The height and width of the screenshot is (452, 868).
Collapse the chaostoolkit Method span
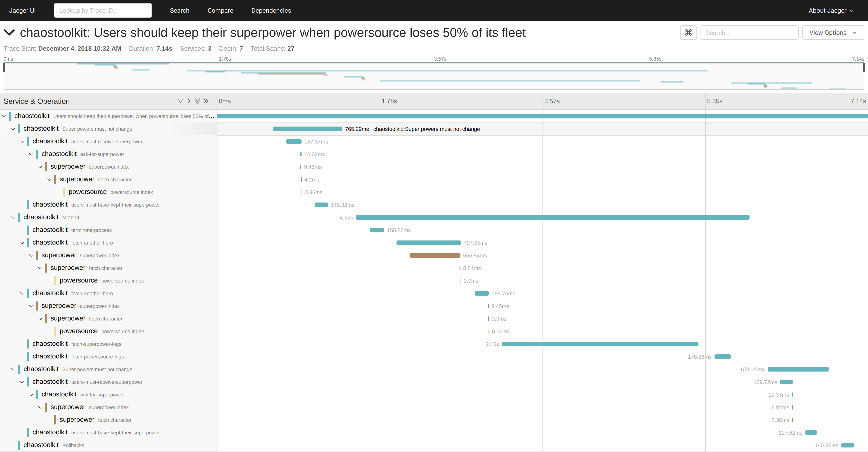pyautogui.click(x=13, y=218)
